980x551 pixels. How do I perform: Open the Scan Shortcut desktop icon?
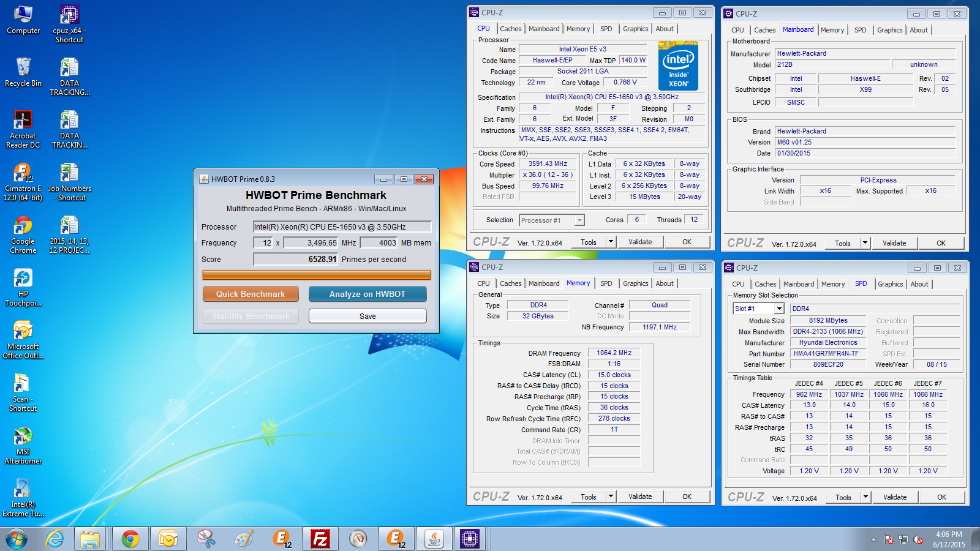23,392
